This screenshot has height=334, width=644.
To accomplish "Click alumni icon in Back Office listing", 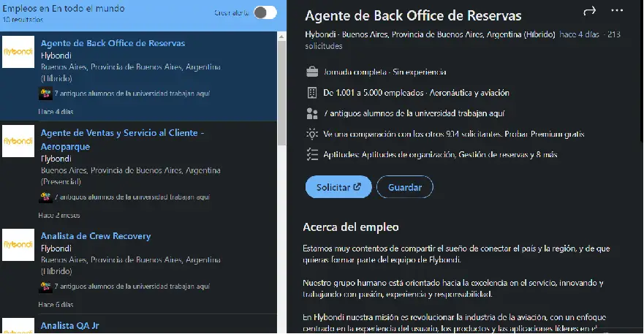I will pyautogui.click(x=45, y=94).
